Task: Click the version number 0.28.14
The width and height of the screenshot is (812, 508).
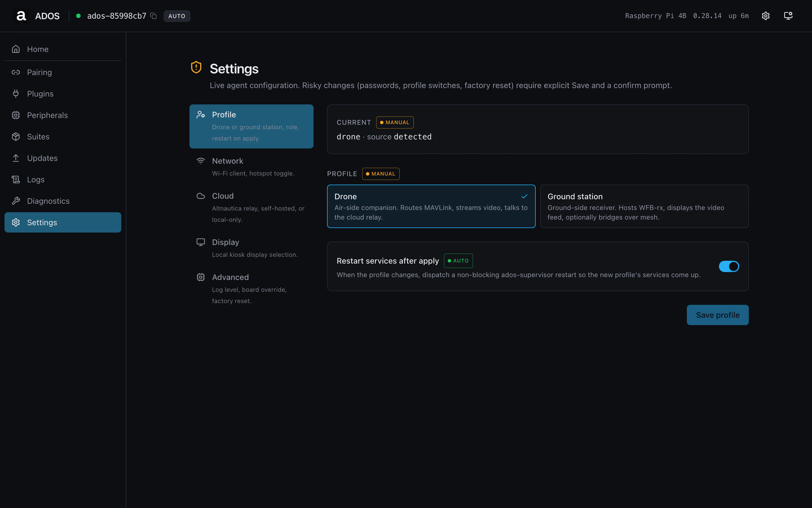Action: 707,16
